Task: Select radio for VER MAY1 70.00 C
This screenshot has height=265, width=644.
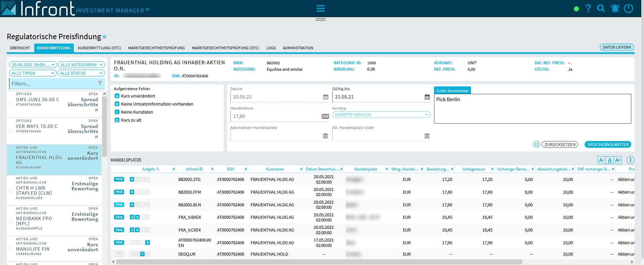Action: click(x=11, y=131)
